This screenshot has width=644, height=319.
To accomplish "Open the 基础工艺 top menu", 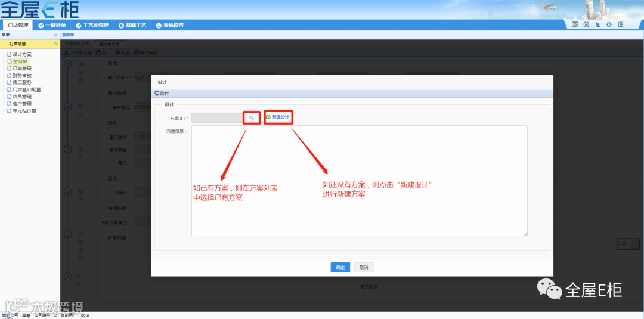I will tap(132, 25).
